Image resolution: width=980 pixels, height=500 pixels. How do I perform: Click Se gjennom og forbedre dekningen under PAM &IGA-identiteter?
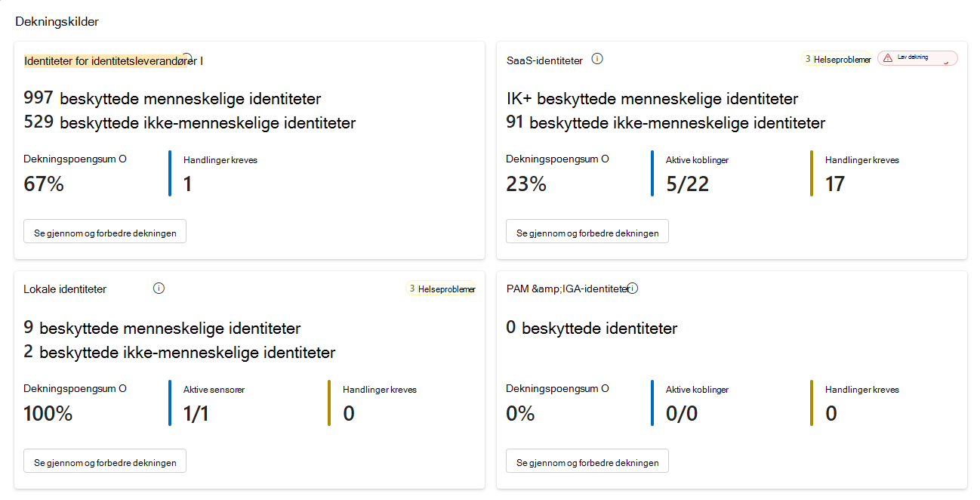(587, 461)
